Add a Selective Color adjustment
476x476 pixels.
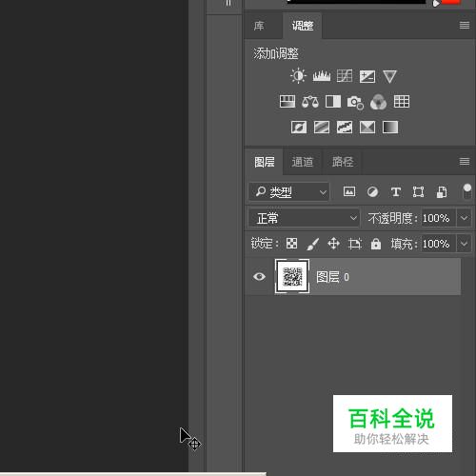(367, 128)
